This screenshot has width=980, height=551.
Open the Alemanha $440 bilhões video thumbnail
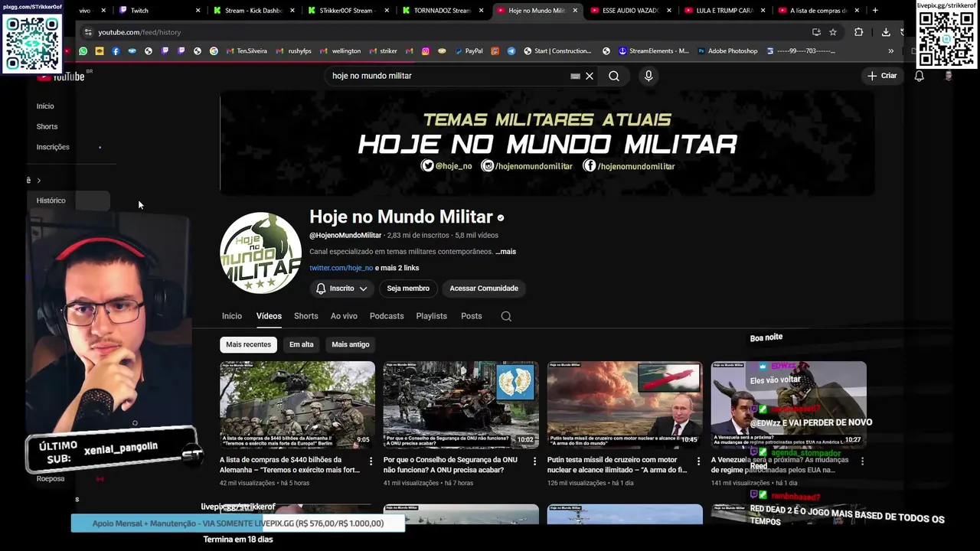click(x=297, y=405)
